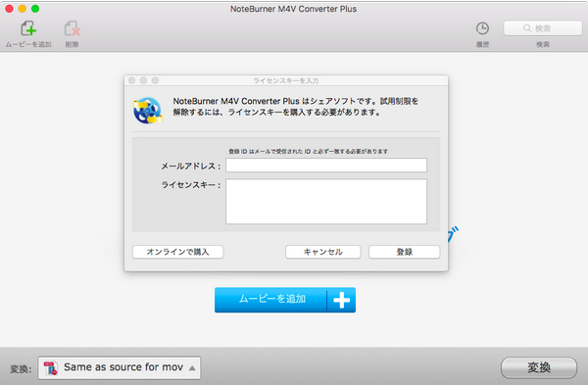Maximize the main window with green button
The height and width of the screenshot is (385, 588).
point(35,9)
